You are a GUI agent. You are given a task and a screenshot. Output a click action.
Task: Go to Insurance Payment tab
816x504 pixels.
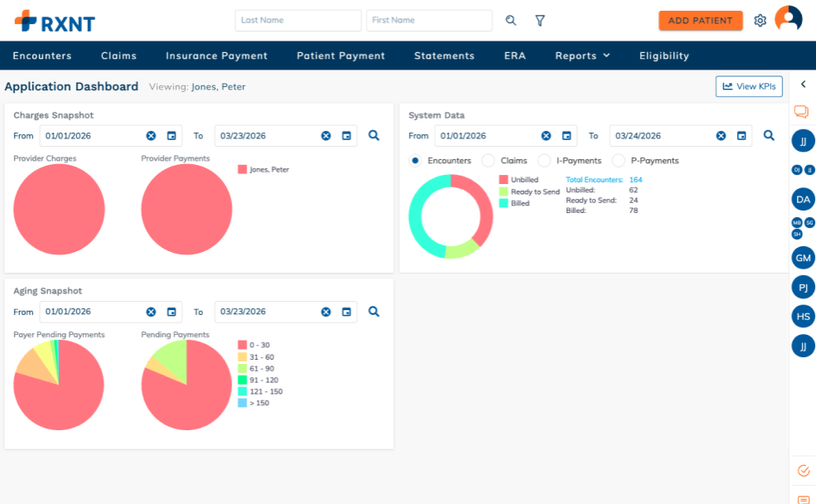pos(216,56)
